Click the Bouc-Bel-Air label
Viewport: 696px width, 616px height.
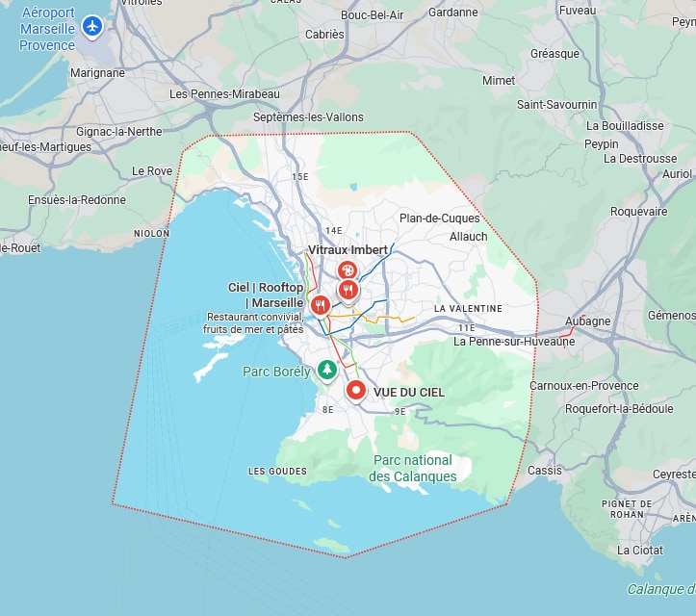point(372,15)
